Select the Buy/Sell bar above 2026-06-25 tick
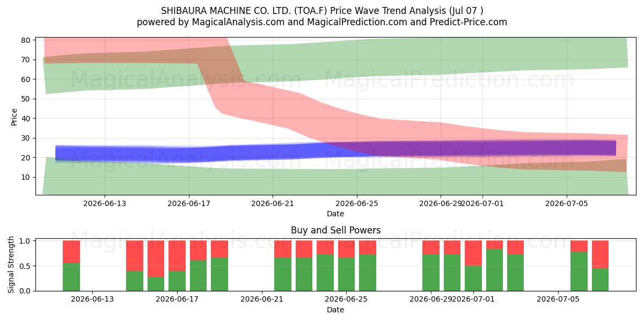Image resolution: width=644 pixels, height=322 pixels. [x=347, y=266]
